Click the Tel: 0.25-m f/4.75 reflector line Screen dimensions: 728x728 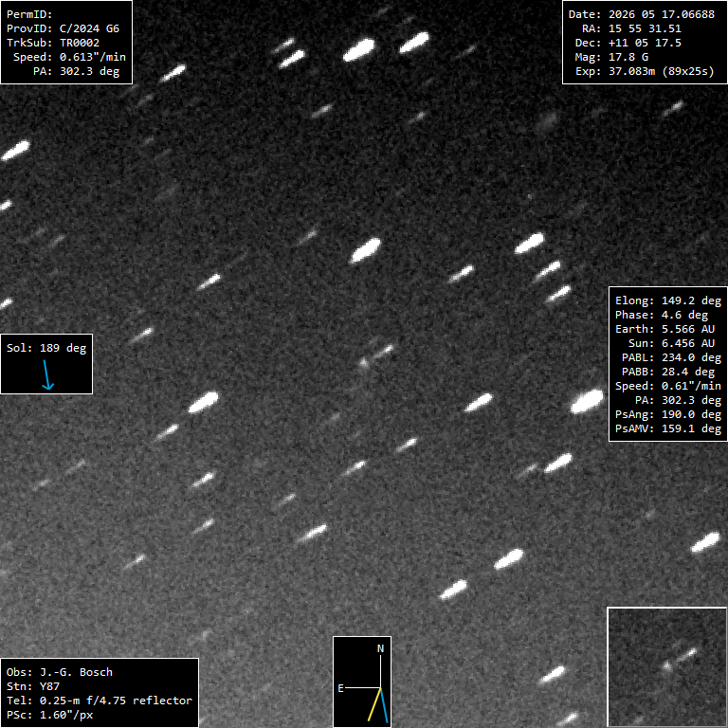[100, 701]
